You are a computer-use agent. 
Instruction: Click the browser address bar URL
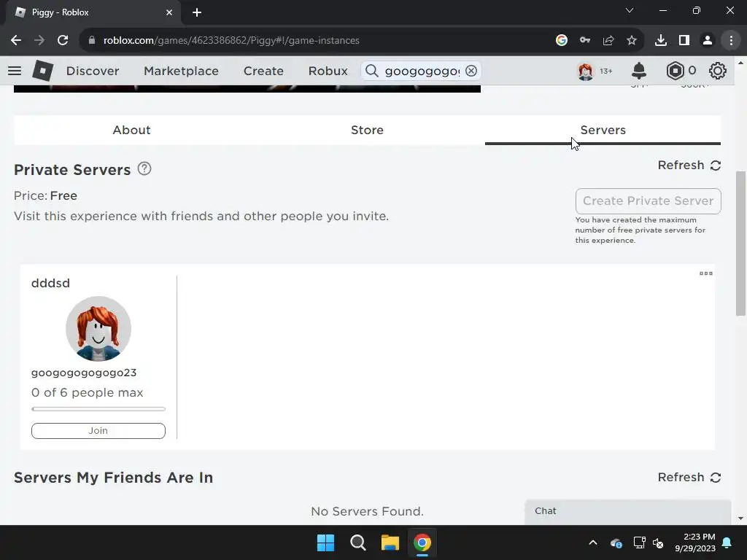(231, 41)
